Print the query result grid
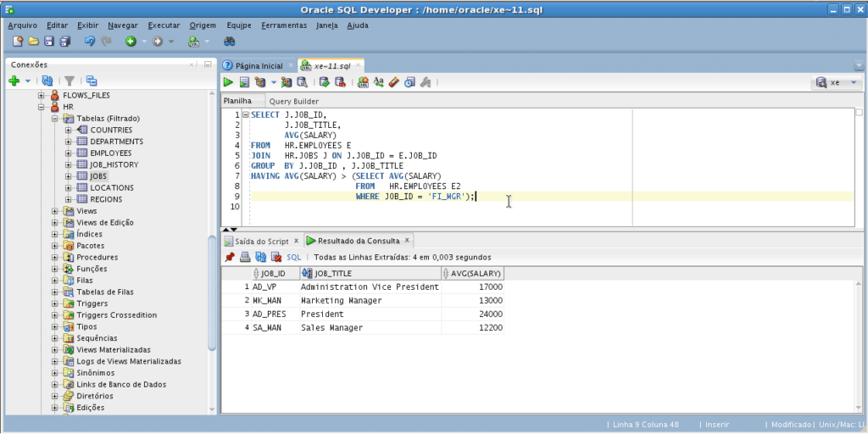The width and height of the screenshot is (868, 434). pyautogui.click(x=245, y=257)
